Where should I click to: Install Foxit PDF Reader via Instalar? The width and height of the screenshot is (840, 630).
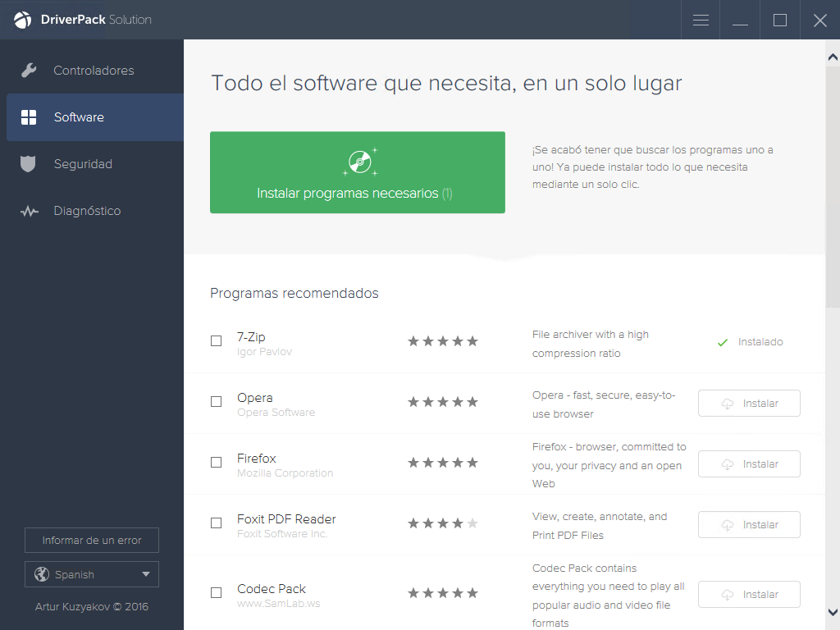(x=749, y=525)
